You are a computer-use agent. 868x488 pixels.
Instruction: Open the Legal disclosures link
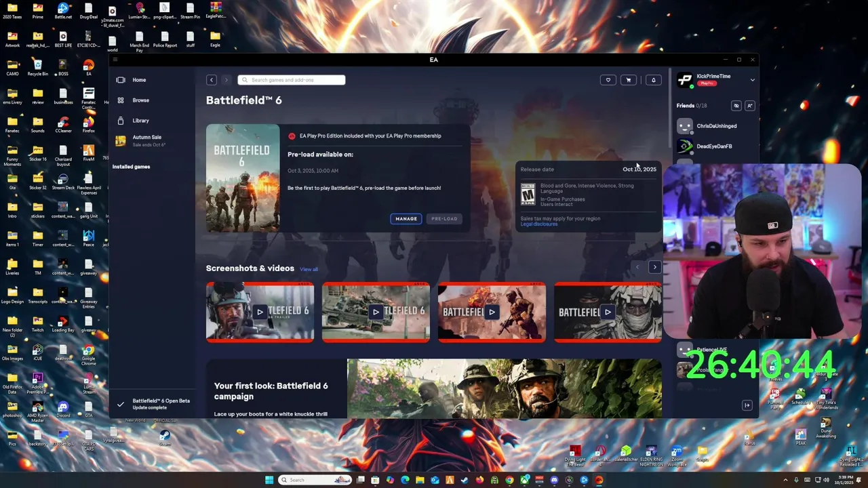click(539, 224)
